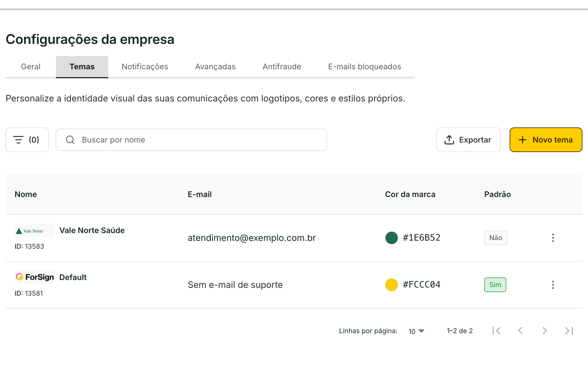Switch to the Geral tab
Viewport: 588px width, 391px height.
(31, 67)
